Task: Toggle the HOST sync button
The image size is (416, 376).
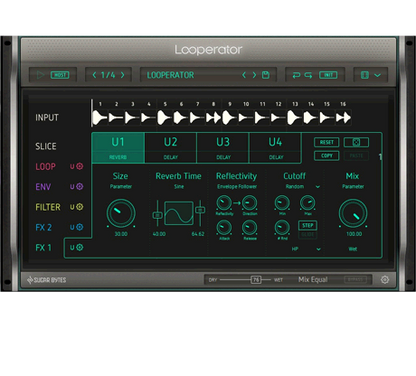Action: [60, 75]
